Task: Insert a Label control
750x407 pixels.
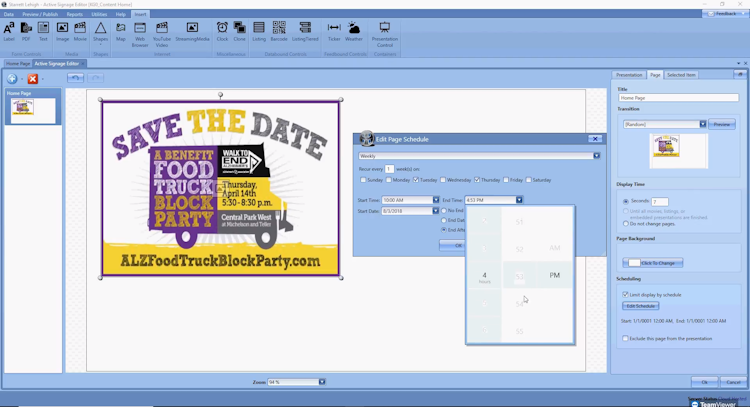Action: click(9, 32)
